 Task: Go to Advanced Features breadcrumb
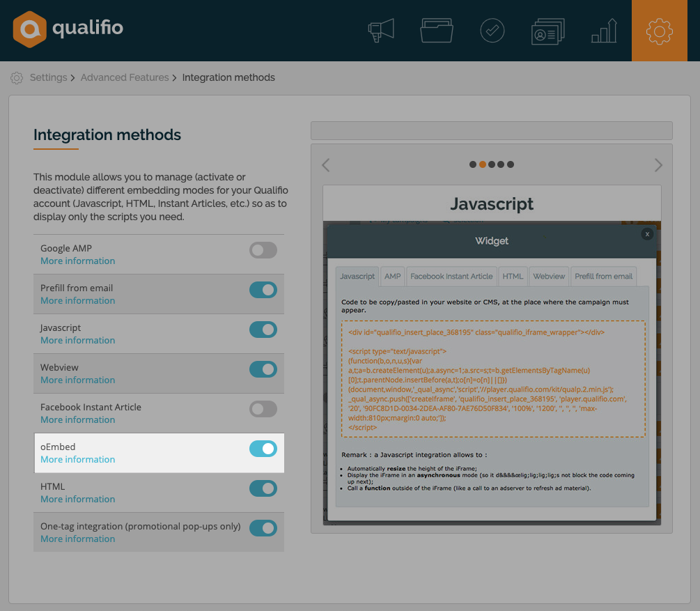point(125,77)
